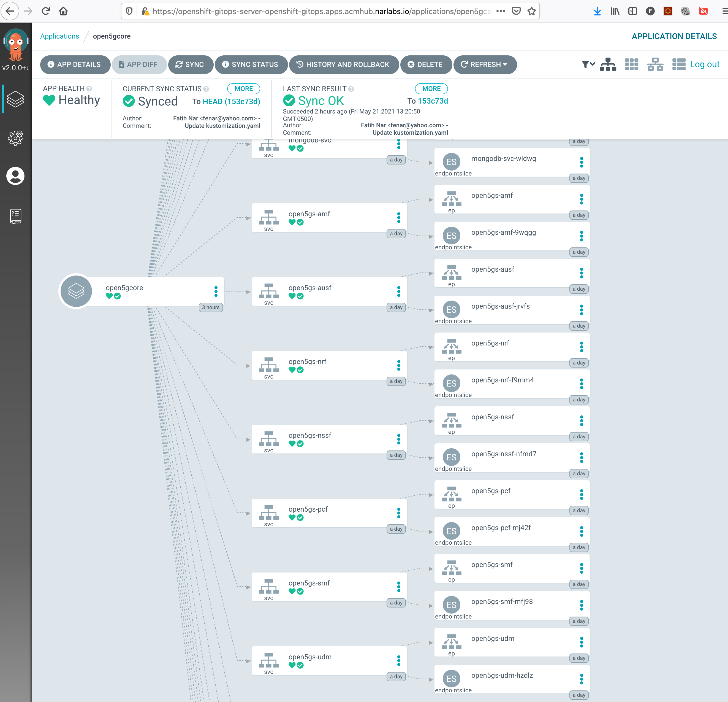Image resolution: width=728 pixels, height=702 pixels.
Task: Switch to network view icon
Action: pyautogui.click(x=655, y=65)
